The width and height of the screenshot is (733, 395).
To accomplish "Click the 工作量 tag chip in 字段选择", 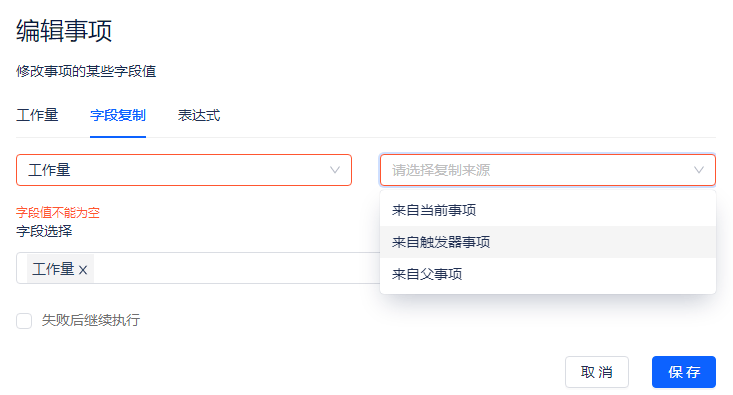I will (x=53, y=269).
